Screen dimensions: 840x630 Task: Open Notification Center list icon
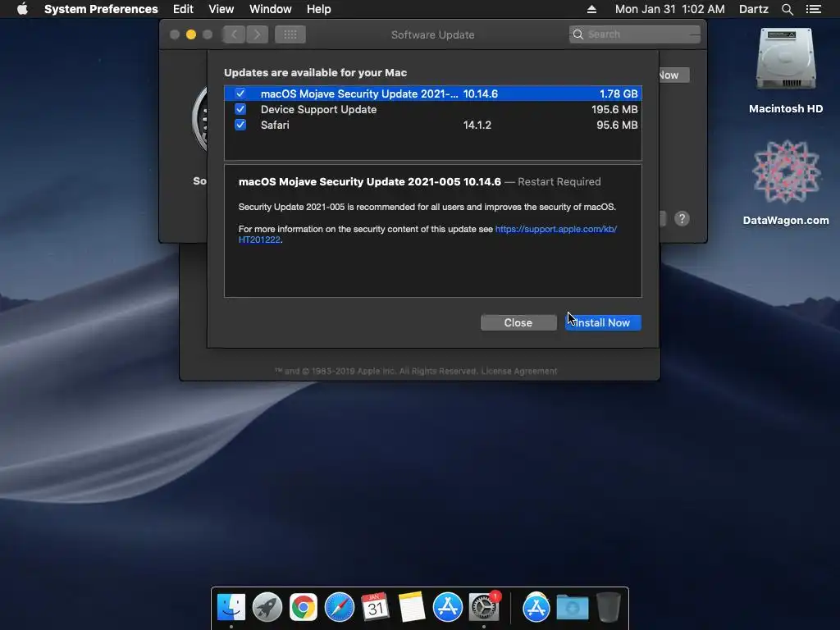click(813, 9)
